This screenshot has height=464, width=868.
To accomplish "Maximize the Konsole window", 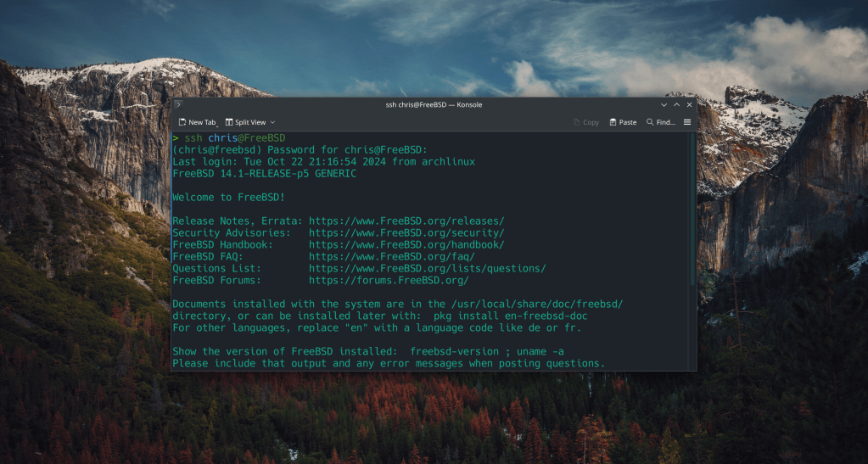I will (676, 104).
